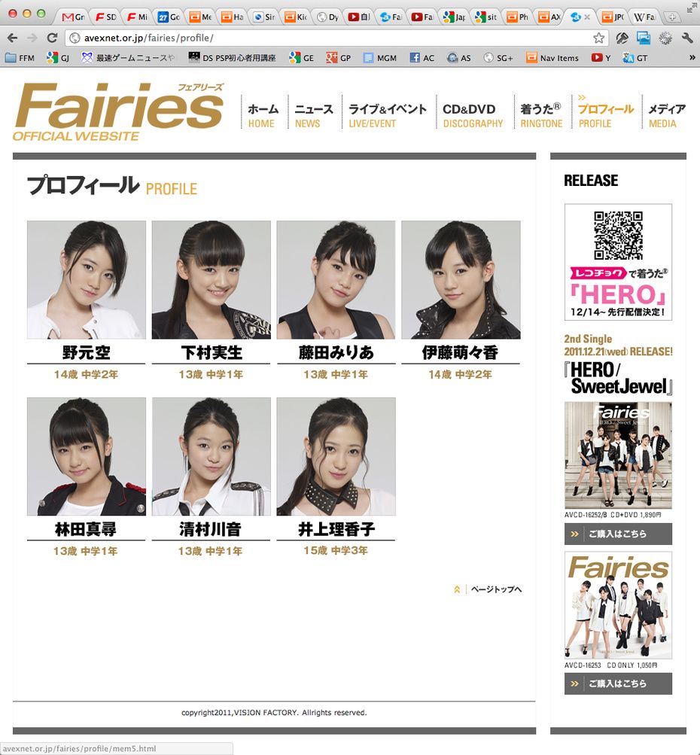Open the ライブ&イベント LIVE/EVENT menu
Screen dimensions: 700x755
click(387, 116)
